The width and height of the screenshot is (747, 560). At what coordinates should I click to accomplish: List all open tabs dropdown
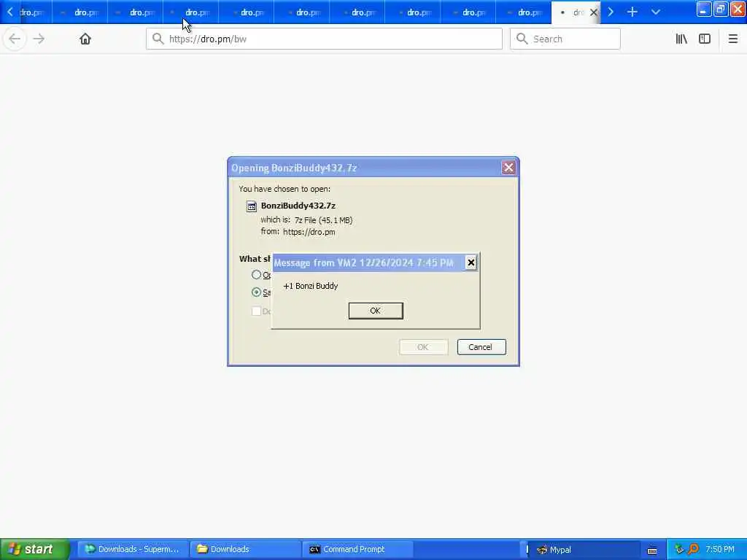pyautogui.click(x=656, y=12)
